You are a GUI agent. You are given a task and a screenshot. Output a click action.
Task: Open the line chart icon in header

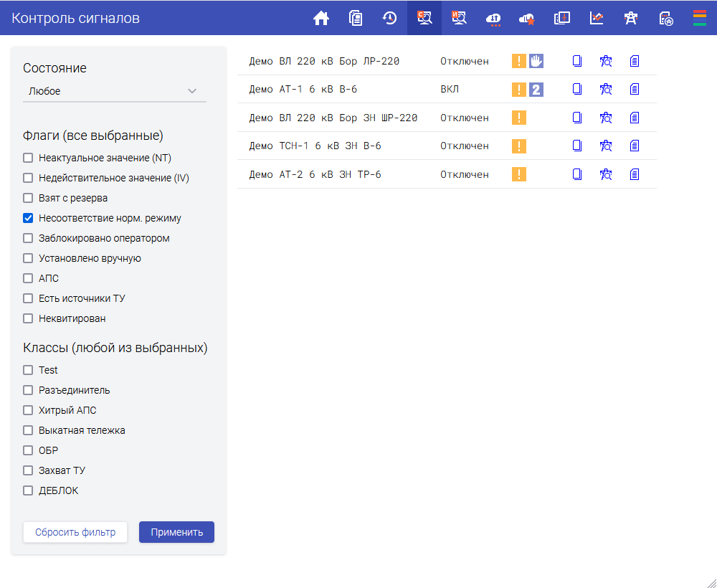pyautogui.click(x=597, y=19)
